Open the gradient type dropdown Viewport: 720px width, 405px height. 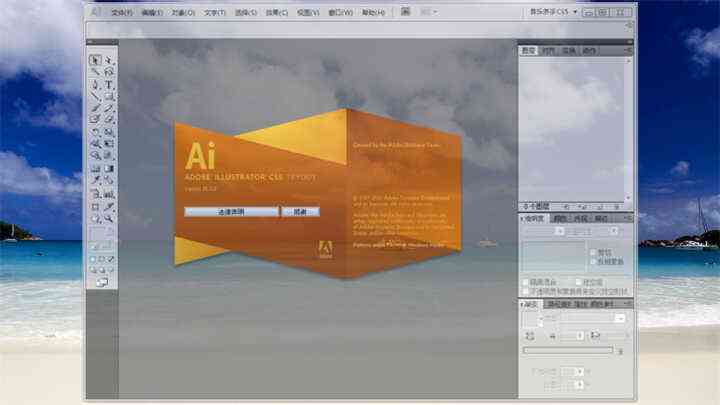click(620, 318)
